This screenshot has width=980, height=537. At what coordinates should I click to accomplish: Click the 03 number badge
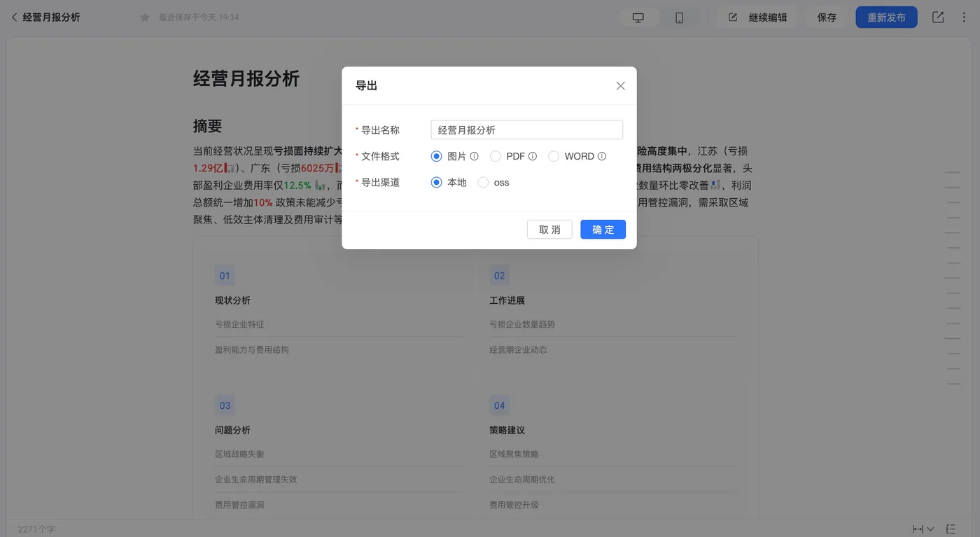click(x=225, y=405)
